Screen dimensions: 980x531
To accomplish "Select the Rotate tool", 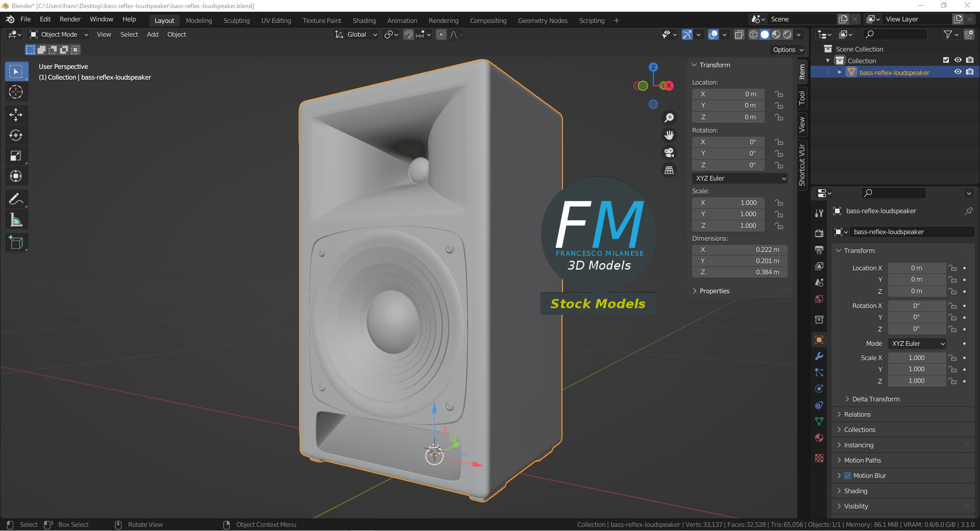I will tap(16, 135).
